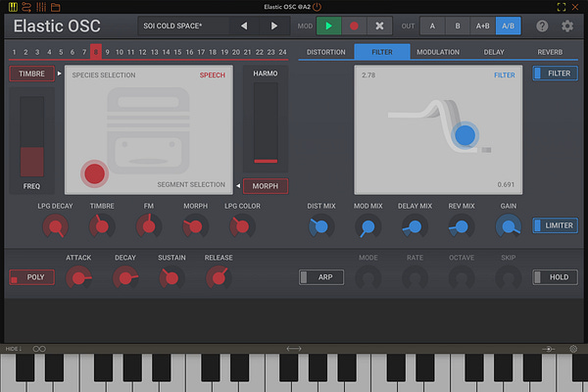Click the DECAY envelope knob
This screenshot has height=392, width=588.
tap(125, 278)
